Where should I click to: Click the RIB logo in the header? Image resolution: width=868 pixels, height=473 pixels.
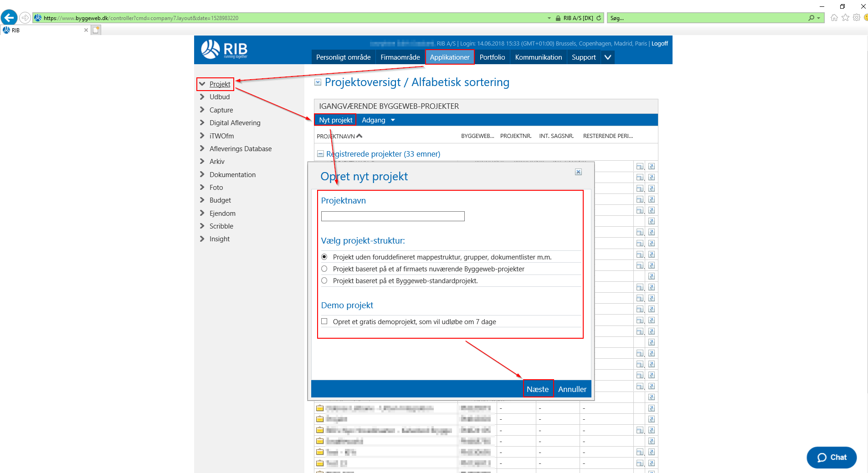(223, 50)
